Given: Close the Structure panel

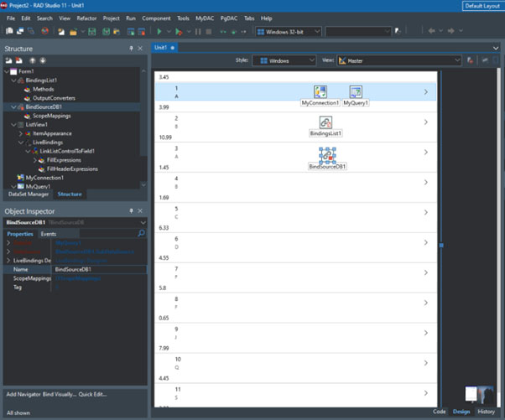Looking at the screenshot, I should click(x=140, y=49).
